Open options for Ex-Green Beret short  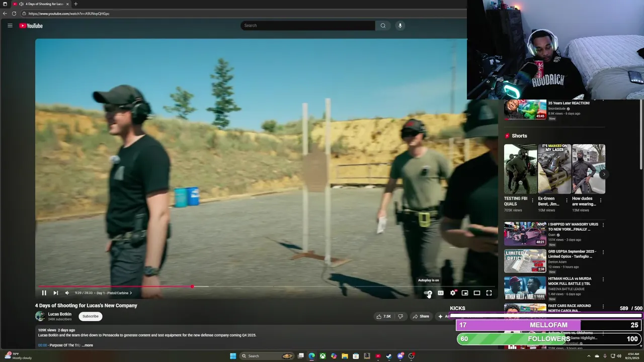pos(567,200)
